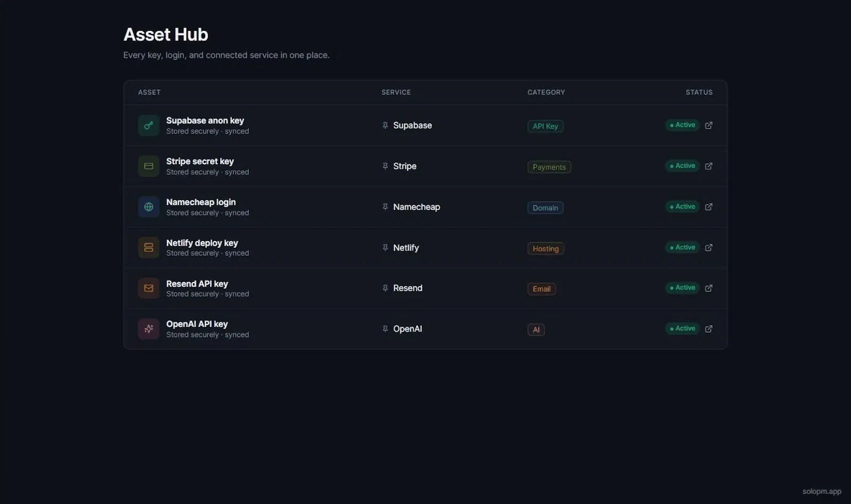851x504 pixels.
Task: Click the Supabase service name
Action: point(412,125)
